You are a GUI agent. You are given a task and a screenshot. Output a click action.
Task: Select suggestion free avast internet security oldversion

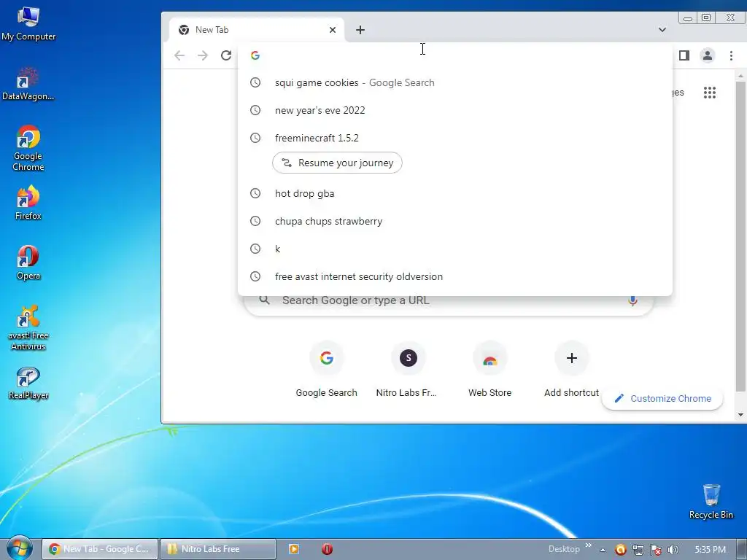[455, 276]
